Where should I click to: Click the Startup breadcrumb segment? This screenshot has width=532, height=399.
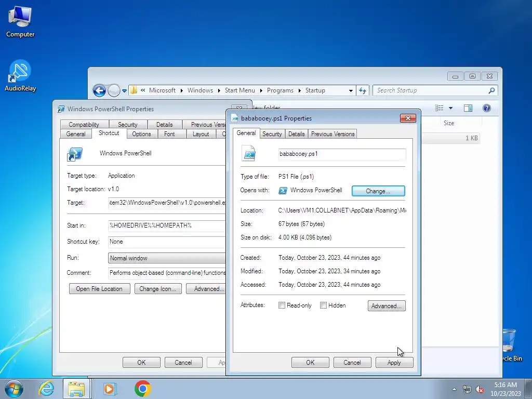click(x=315, y=90)
